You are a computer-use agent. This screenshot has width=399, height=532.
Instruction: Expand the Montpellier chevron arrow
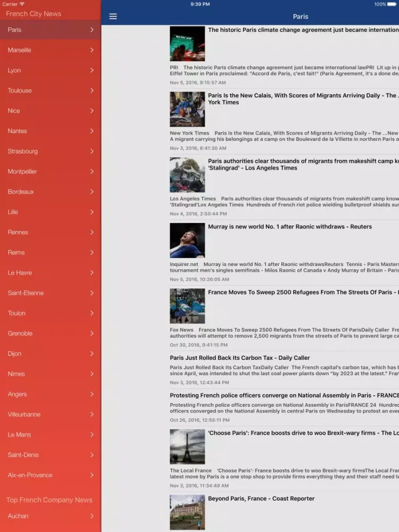click(92, 171)
